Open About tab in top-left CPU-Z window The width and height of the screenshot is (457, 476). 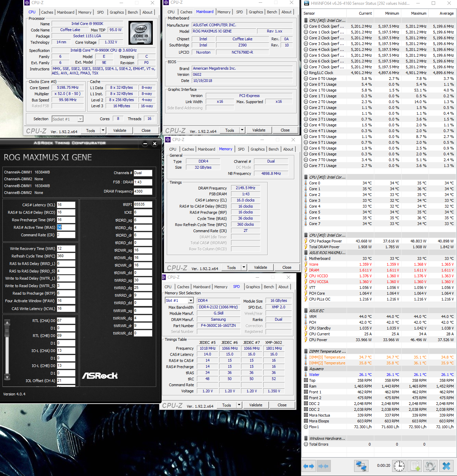[x=147, y=12]
